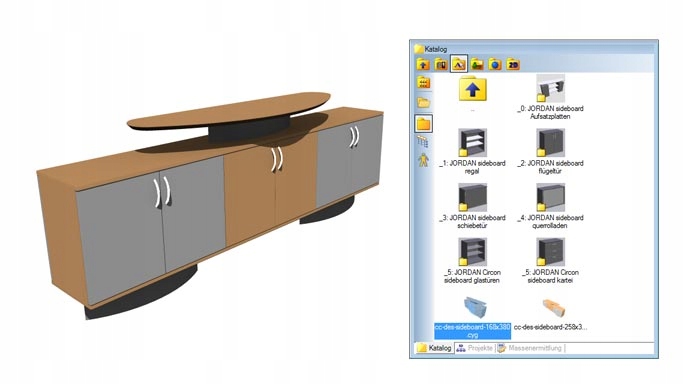The width and height of the screenshot is (684, 384).
Task: Open the parent folder with the blue arrow
Action: pyautogui.click(x=472, y=89)
